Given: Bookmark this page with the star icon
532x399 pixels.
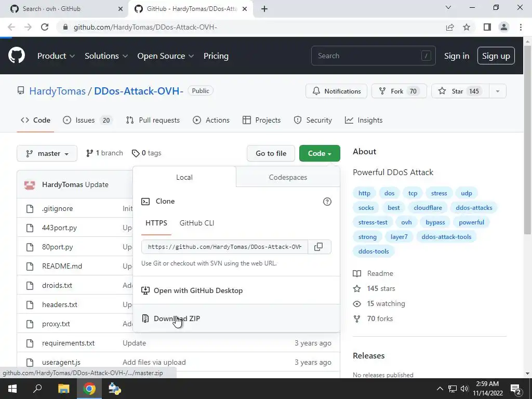Looking at the screenshot, I should pos(467,27).
